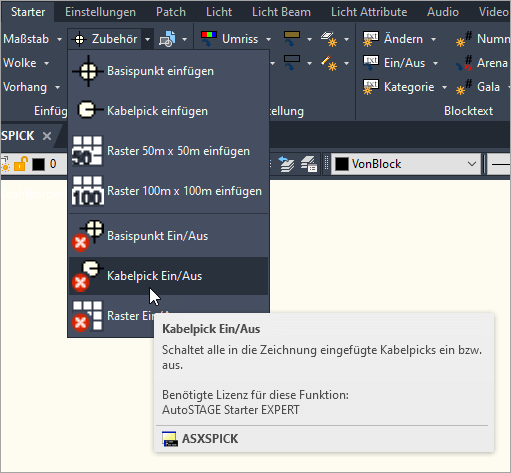Toggle Basispunkt Ein/Aus visibility
The width and height of the screenshot is (511, 473).
168,236
